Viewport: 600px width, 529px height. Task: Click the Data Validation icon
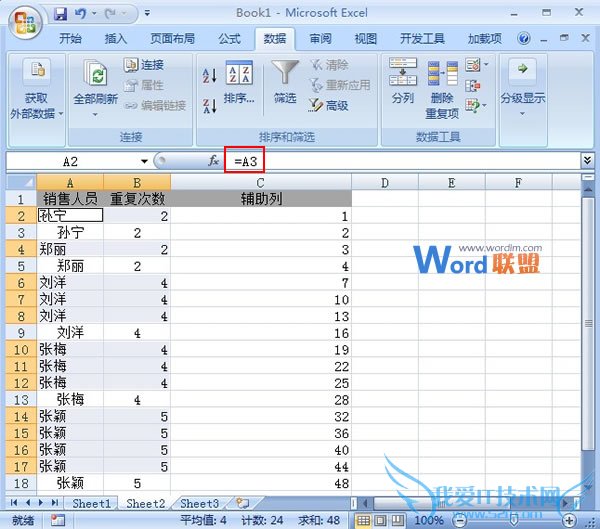pos(473,65)
